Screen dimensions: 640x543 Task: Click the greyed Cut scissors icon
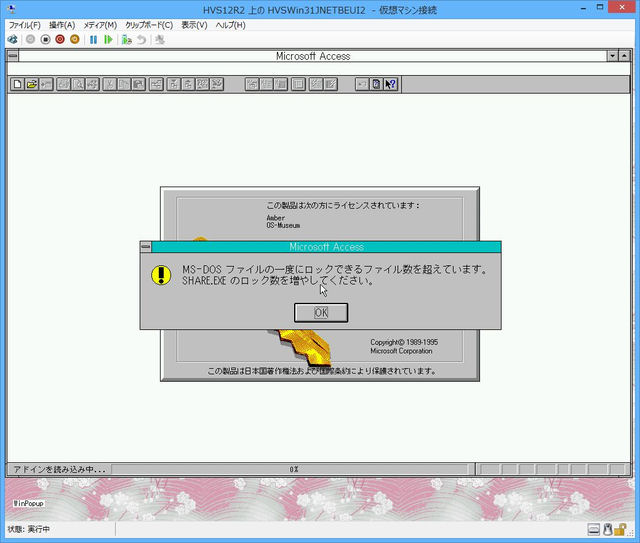pos(109,84)
